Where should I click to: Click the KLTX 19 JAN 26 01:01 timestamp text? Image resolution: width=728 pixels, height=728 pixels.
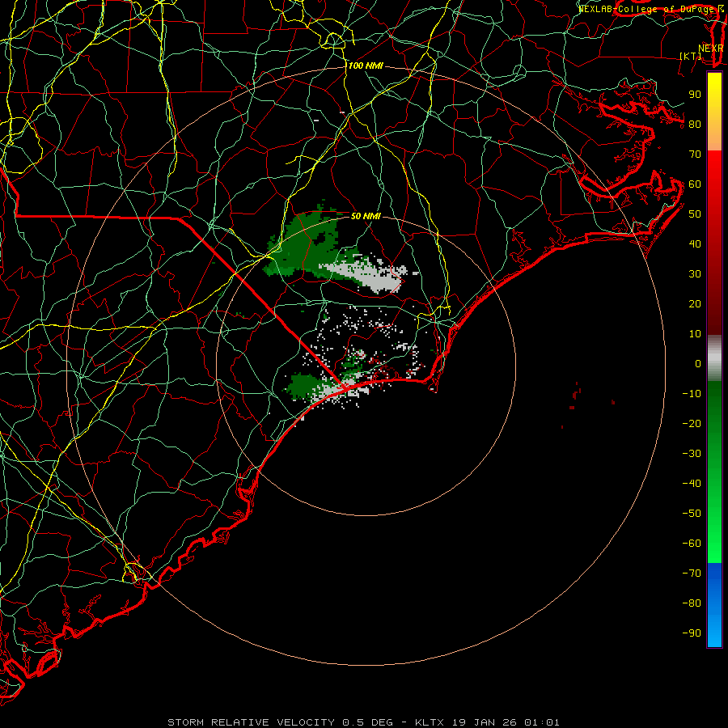click(x=487, y=722)
